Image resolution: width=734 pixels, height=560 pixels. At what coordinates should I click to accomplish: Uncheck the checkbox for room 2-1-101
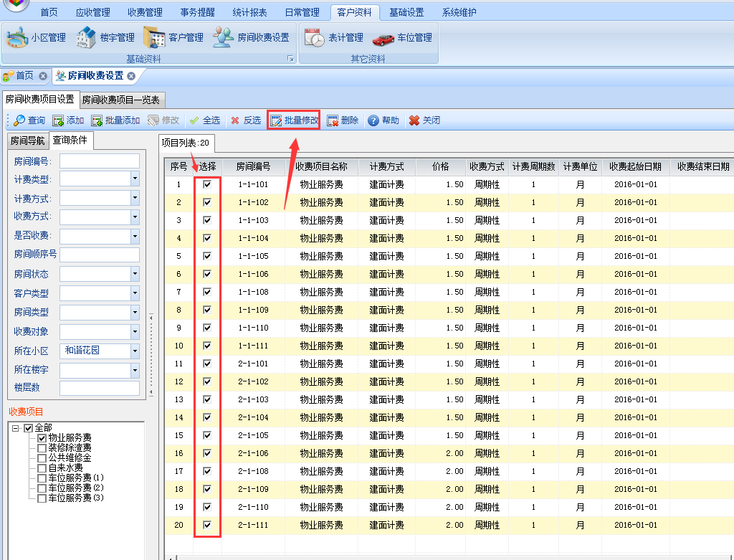tap(207, 364)
